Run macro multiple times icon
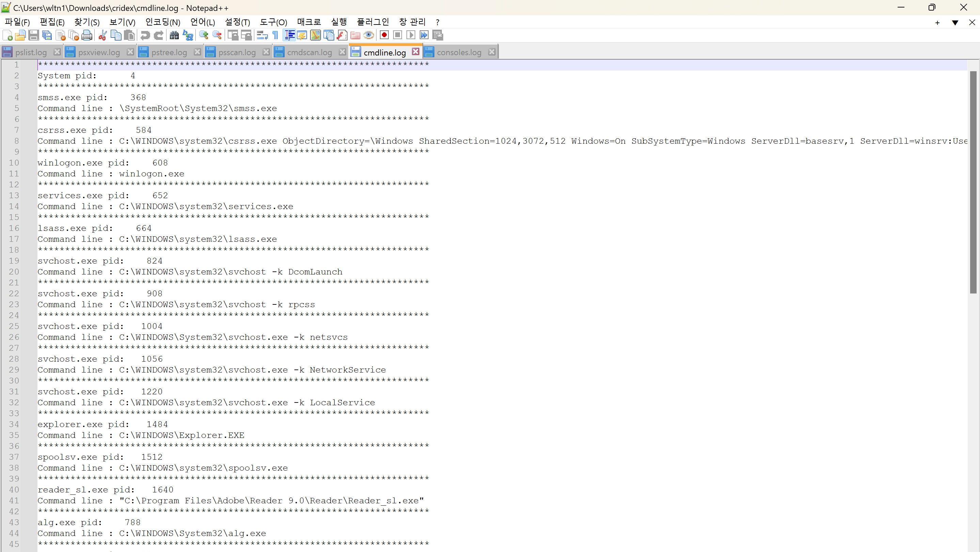 424,35
